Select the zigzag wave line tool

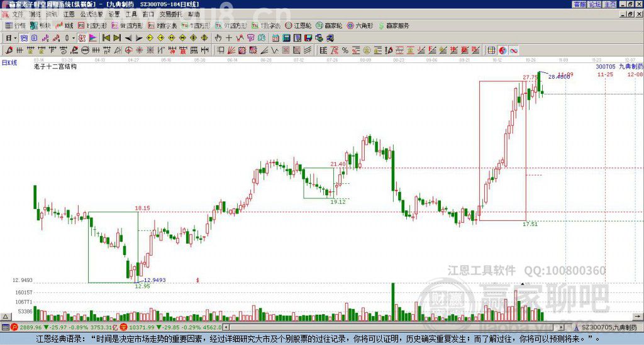(275, 50)
